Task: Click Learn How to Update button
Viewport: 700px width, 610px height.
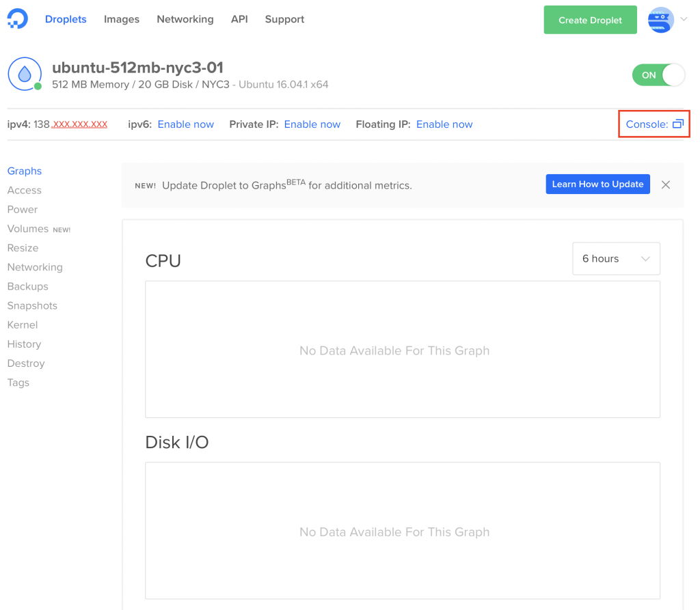Action: pyautogui.click(x=597, y=184)
